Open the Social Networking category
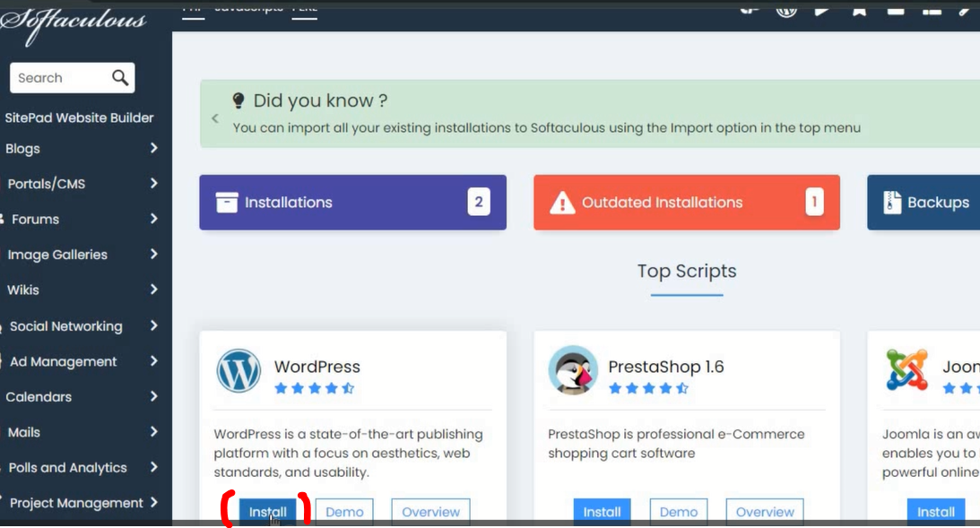Viewport: 980px width, 528px height. point(66,326)
